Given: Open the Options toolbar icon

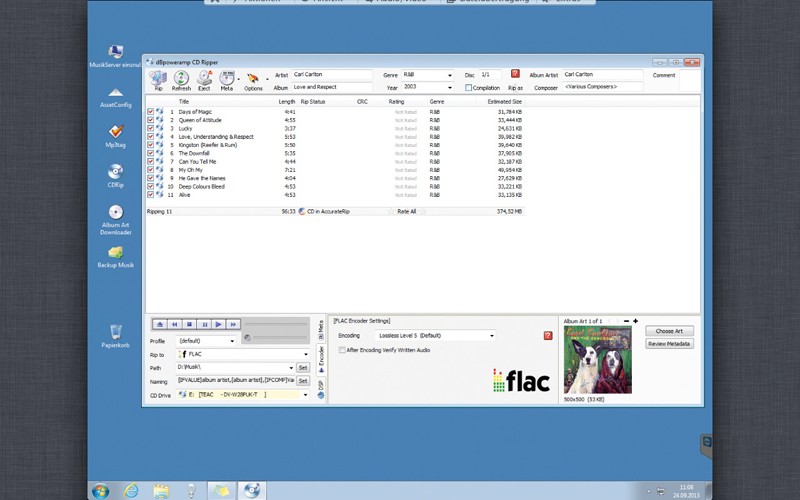Looking at the screenshot, I should tap(253, 78).
